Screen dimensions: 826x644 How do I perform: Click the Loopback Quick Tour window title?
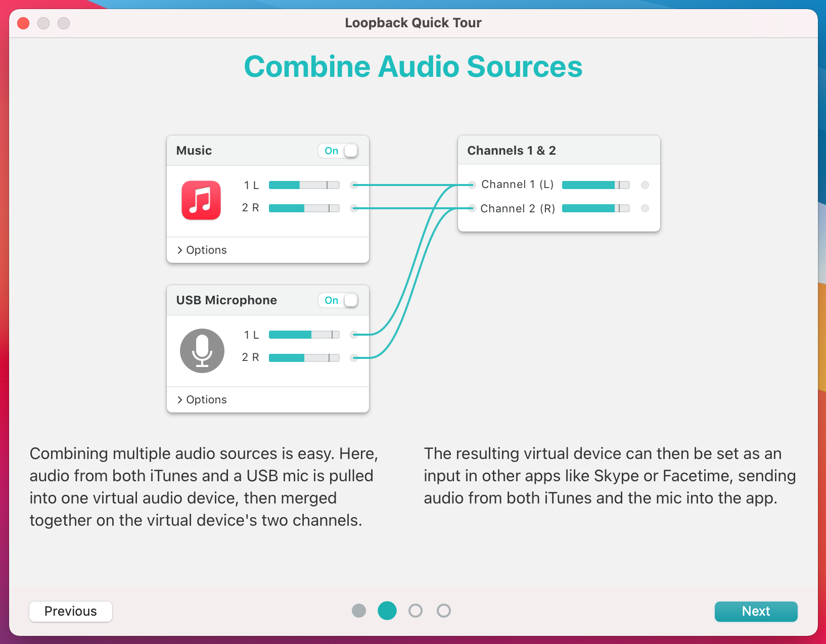click(413, 23)
